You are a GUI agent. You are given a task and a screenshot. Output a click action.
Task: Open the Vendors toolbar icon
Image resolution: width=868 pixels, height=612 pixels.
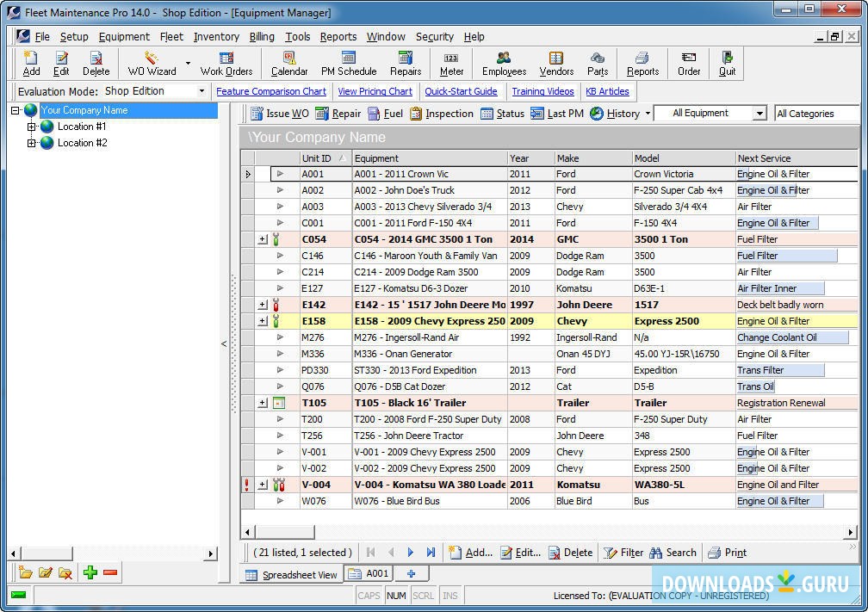[556, 63]
